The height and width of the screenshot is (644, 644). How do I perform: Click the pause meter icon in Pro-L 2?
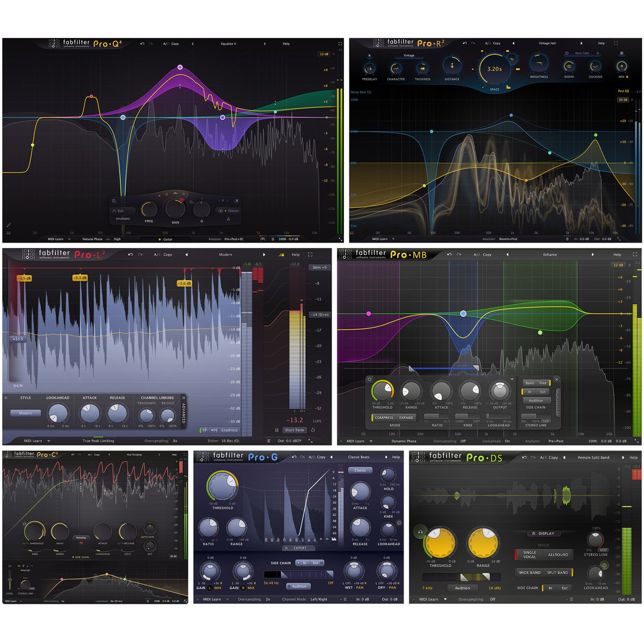pos(277,430)
